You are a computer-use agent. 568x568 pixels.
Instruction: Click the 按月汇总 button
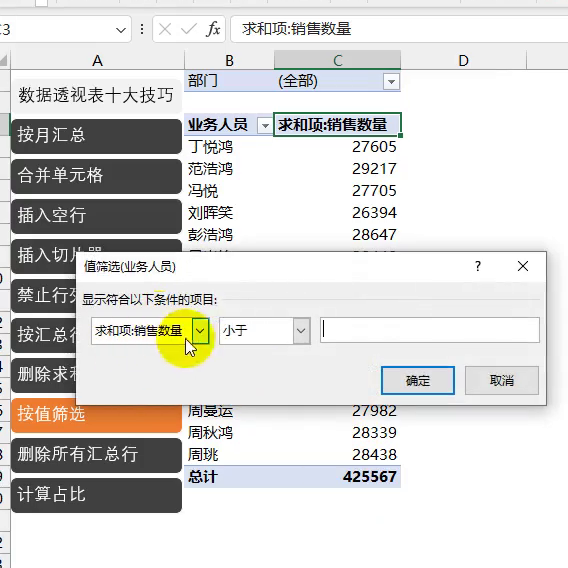[96, 136]
